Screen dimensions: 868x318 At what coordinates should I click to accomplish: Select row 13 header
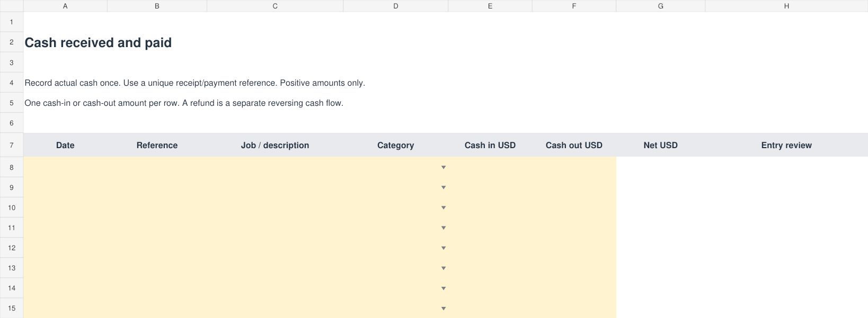point(12,268)
